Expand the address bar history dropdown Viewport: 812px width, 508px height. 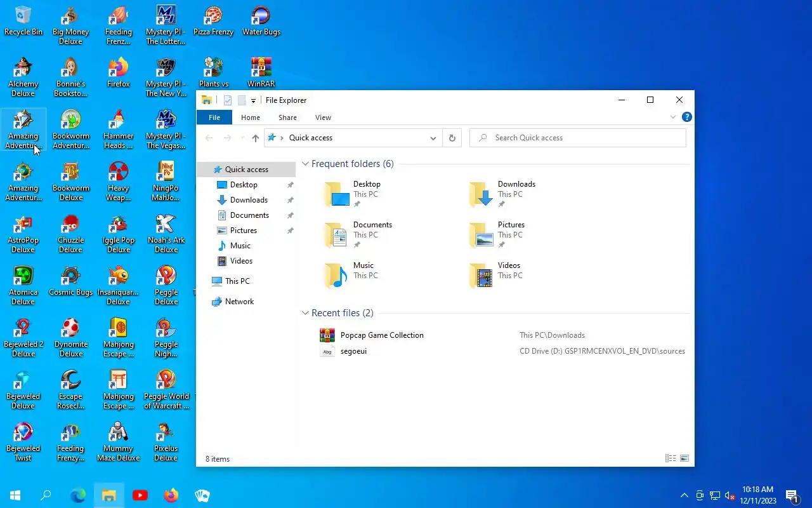pos(433,138)
